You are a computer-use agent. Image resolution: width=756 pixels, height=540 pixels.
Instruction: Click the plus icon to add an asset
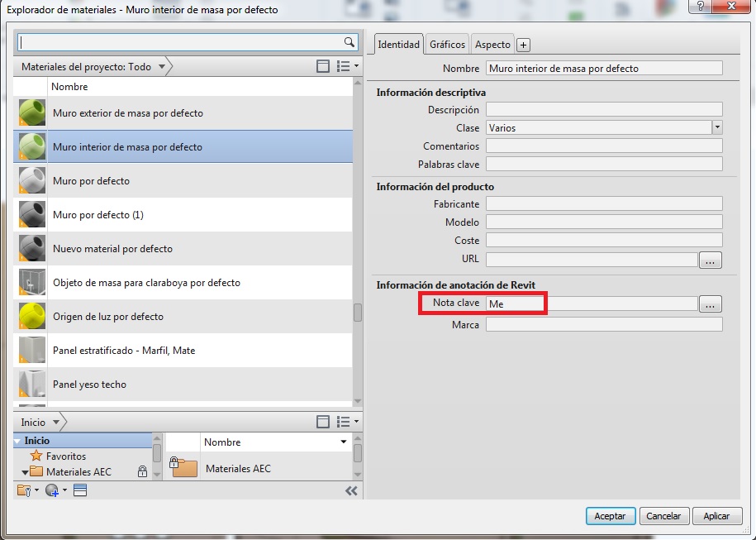tap(524, 45)
